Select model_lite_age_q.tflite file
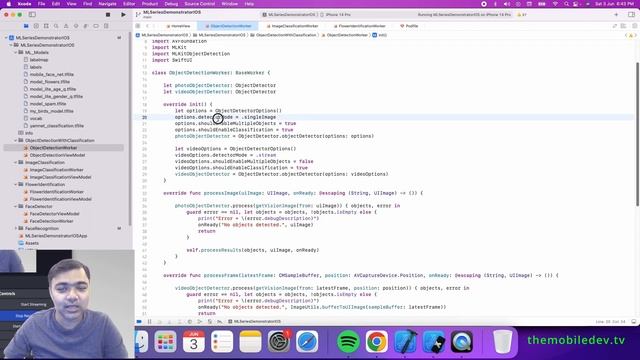 [x=53, y=89]
